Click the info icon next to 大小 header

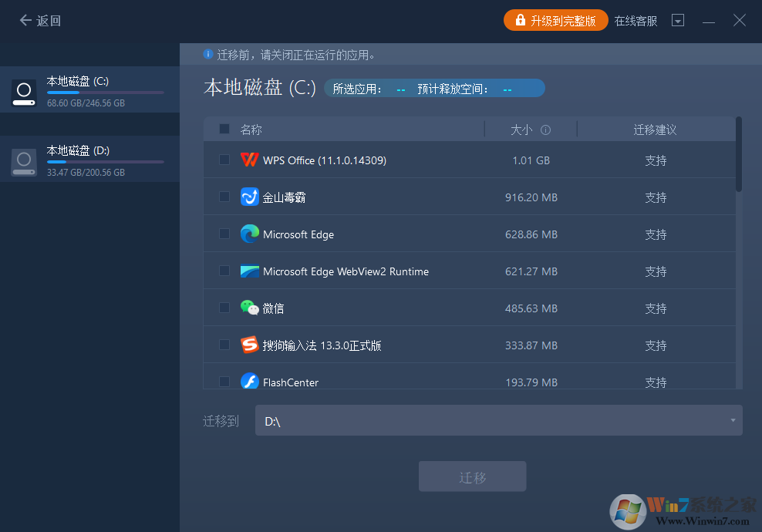(546, 130)
